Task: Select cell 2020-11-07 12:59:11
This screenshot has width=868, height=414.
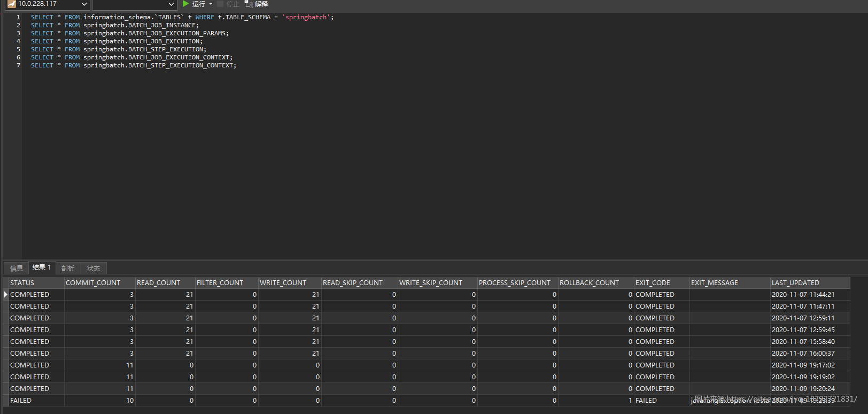Action: pyautogui.click(x=810, y=318)
